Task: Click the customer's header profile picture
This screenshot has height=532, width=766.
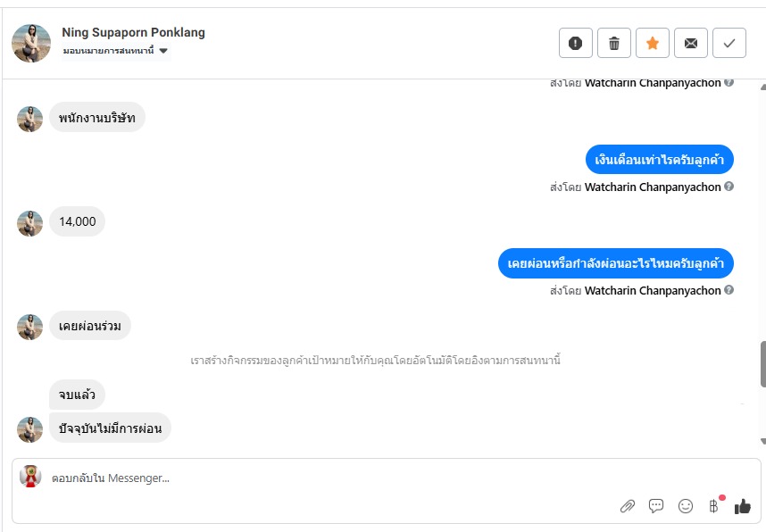Action: [31, 43]
